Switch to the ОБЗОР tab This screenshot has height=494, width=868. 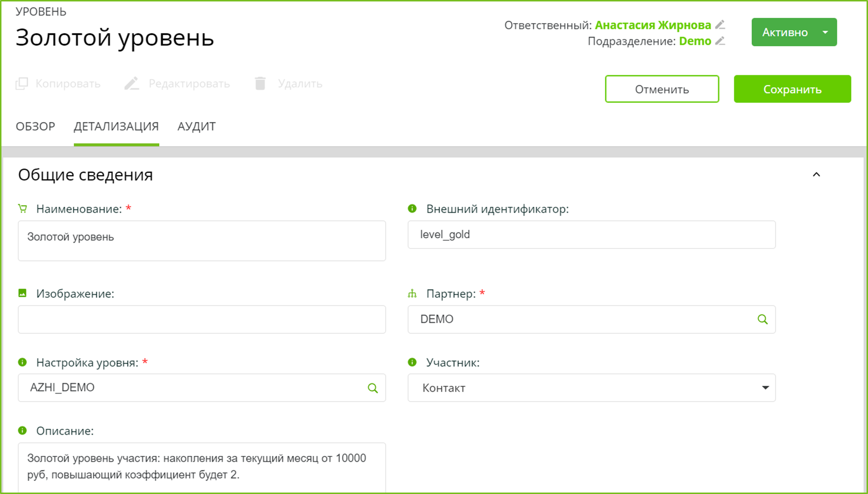(35, 126)
